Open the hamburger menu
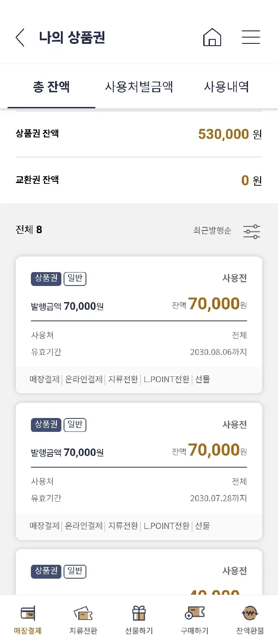This screenshot has height=644, width=278. [x=251, y=38]
